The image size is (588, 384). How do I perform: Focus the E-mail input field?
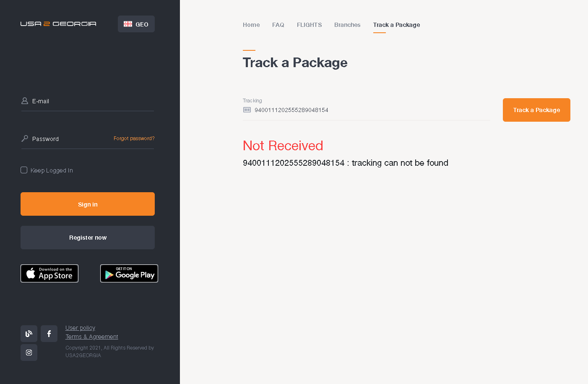88,101
